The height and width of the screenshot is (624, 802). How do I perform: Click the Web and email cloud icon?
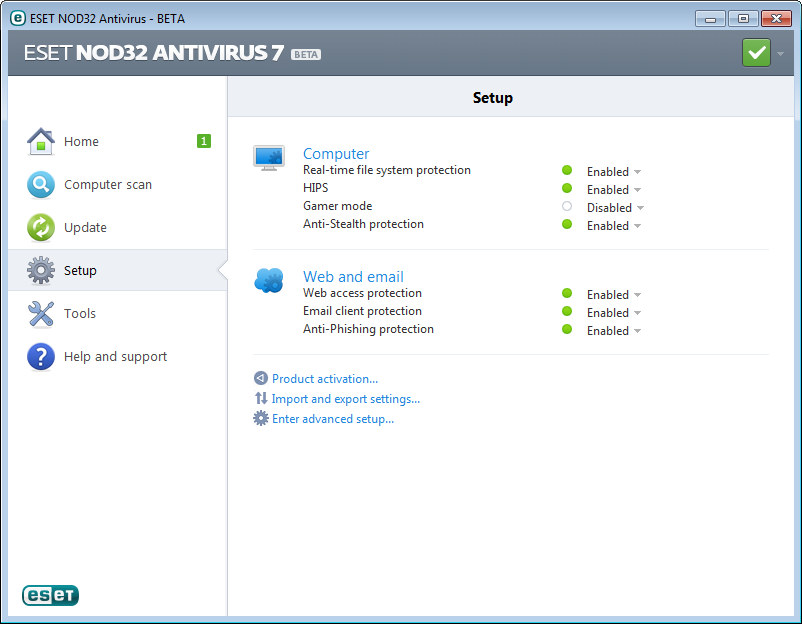269,280
